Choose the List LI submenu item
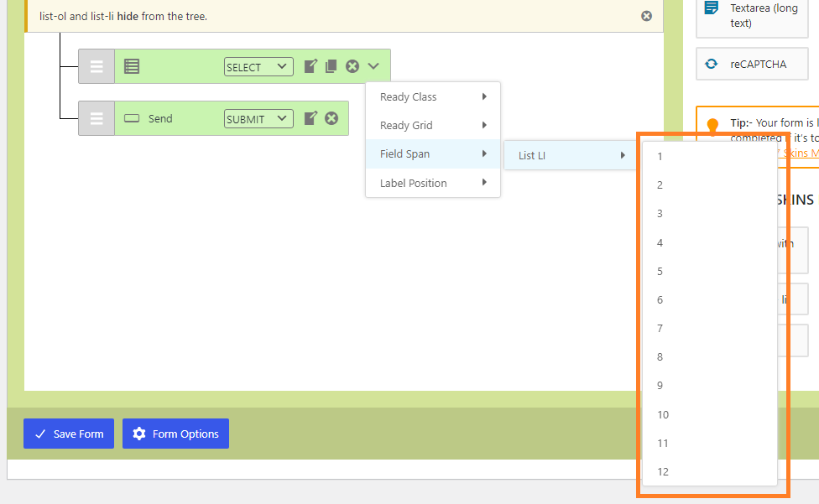819x504 pixels. [571, 155]
